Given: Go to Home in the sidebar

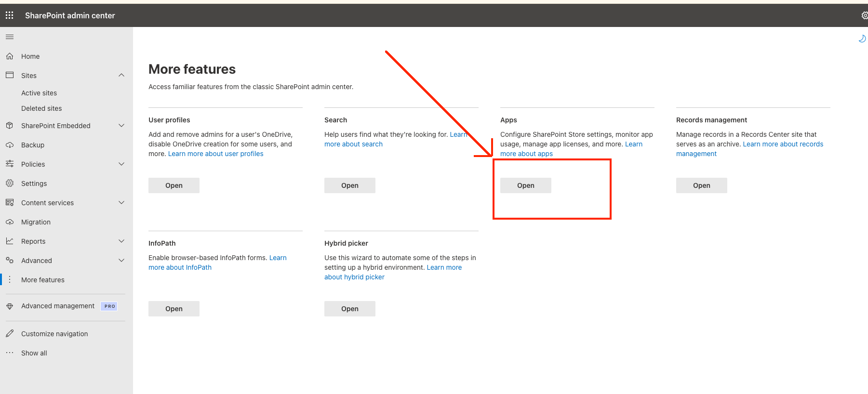Looking at the screenshot, I should 30,56.
